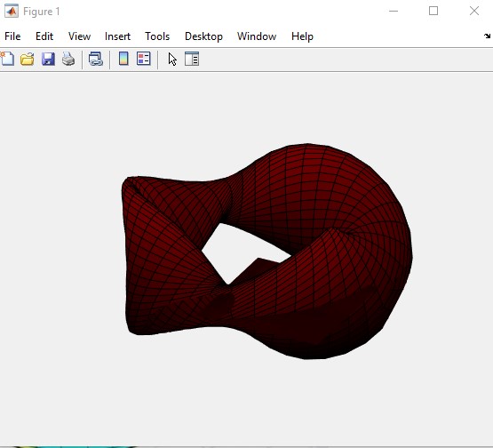Insert a legend using the toolbar icon
493x448 pixels.
(x=144, y=59)
